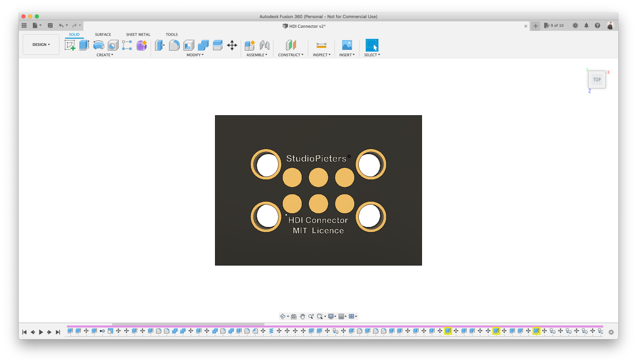Select the New Component tool
This screenshot has height=364, width=637.
coord(250,45)
